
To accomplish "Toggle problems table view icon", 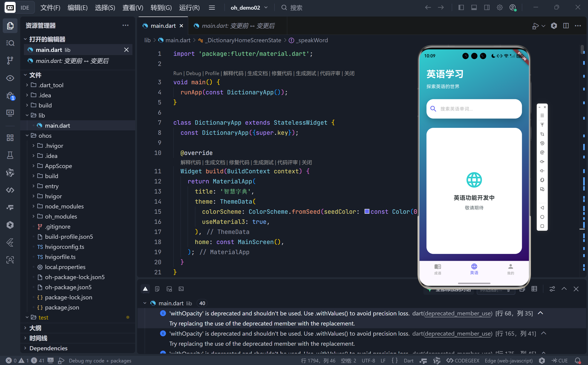I will pyautogui.click(x=534, y=289).
